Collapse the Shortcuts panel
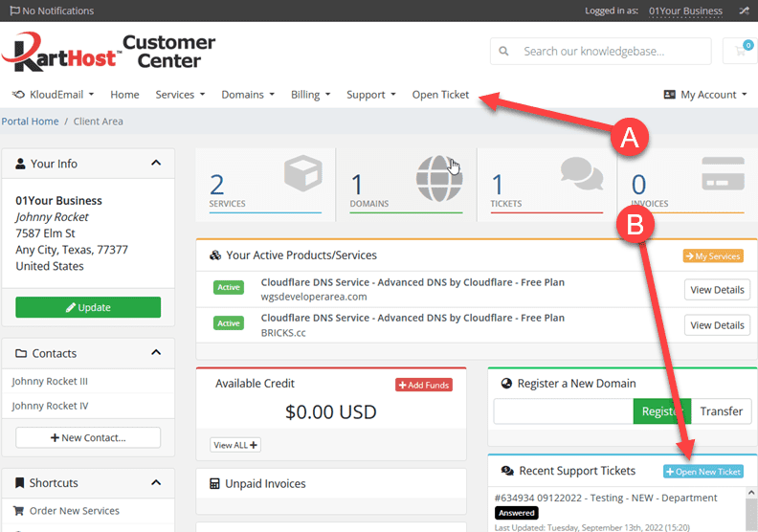Screen dimensions: 758x532 [x=156, y=482]
